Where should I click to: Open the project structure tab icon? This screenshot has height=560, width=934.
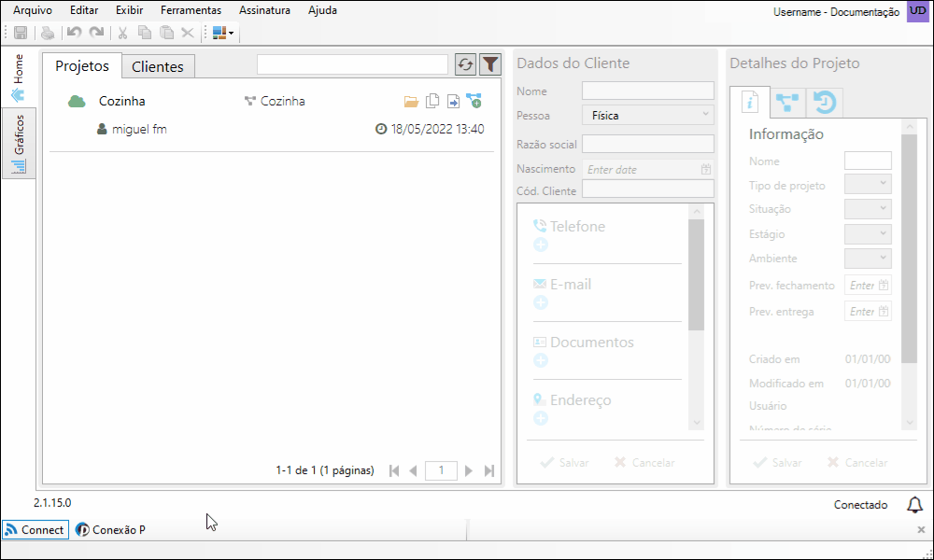(787, 103)
